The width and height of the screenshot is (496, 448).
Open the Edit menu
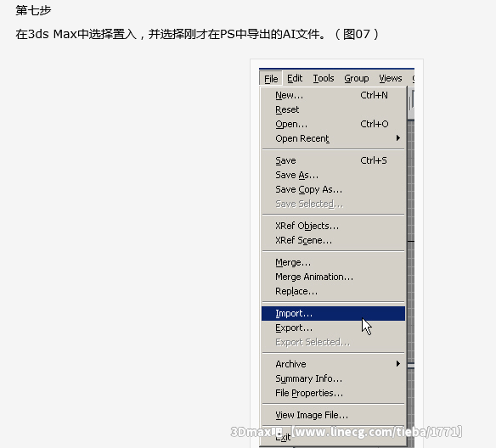pos(295,78)
